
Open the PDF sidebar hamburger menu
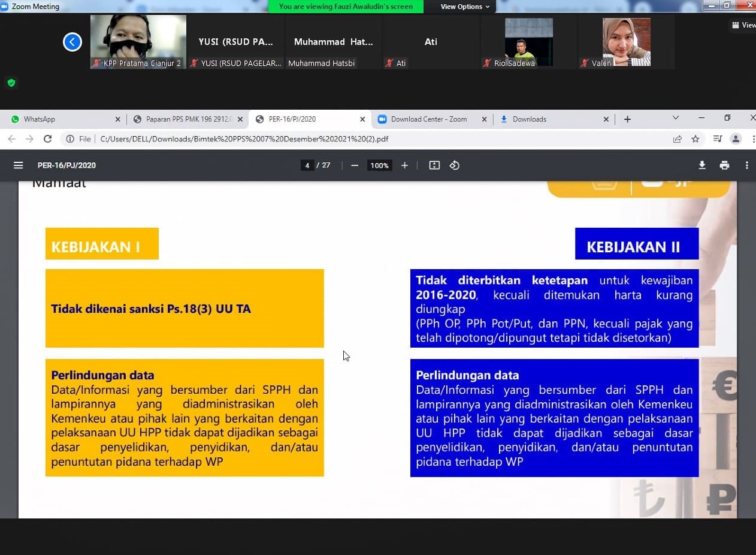(x=19, y=165)
